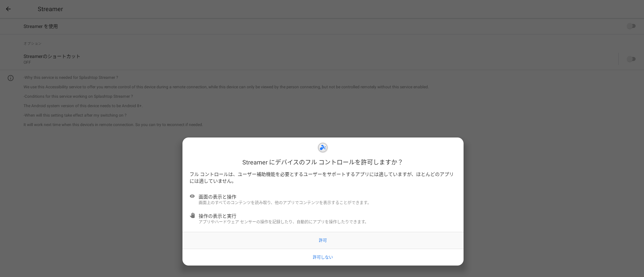Click the Streamer page title

(50, 9)
